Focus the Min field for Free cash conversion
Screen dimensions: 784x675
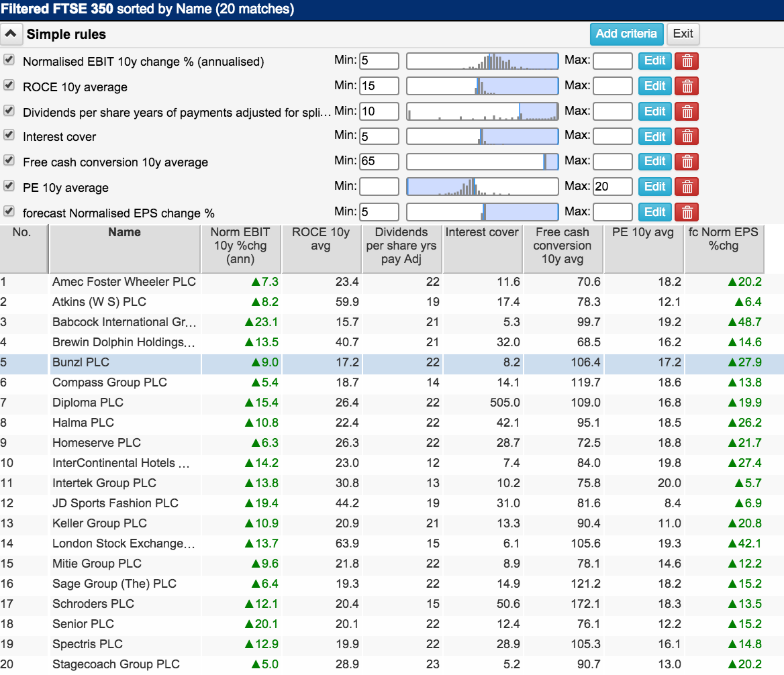(379, 162)
